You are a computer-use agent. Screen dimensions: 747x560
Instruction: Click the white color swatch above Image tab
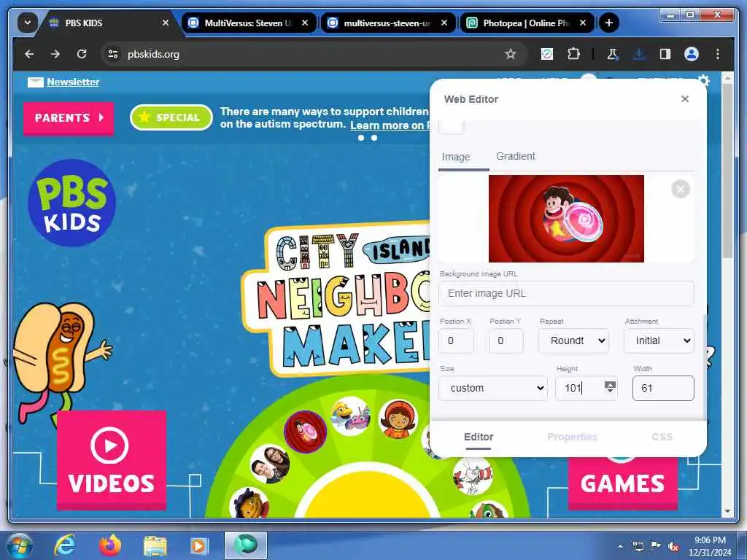tap(451, 127)
